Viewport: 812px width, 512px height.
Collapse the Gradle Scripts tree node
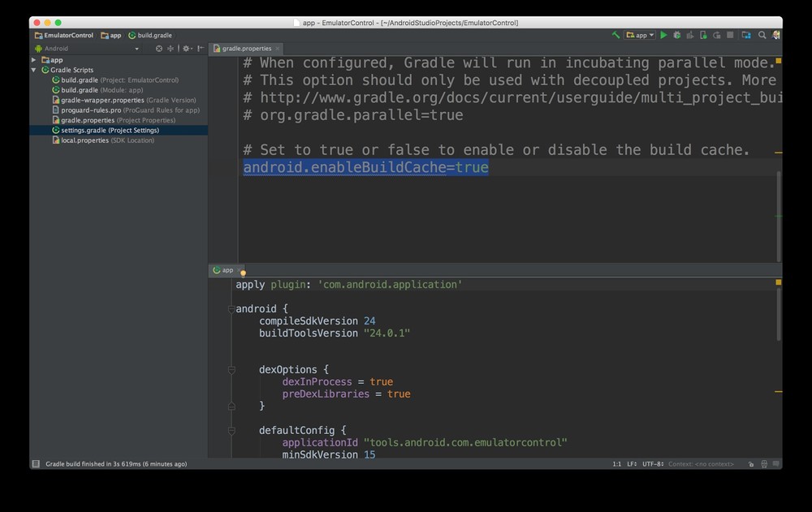coord(34,70)
